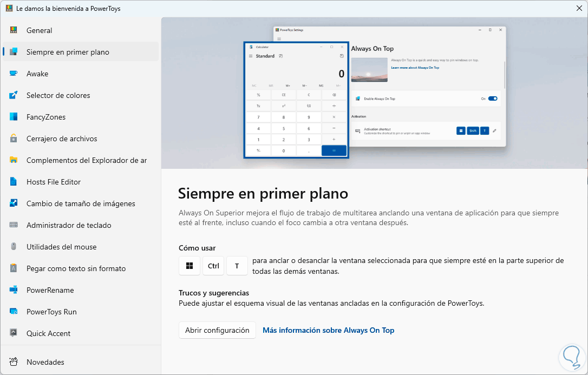The image size is (588, 375).
Task: Open Cambio de tamaño de imágenes
Action: [81, 203]
